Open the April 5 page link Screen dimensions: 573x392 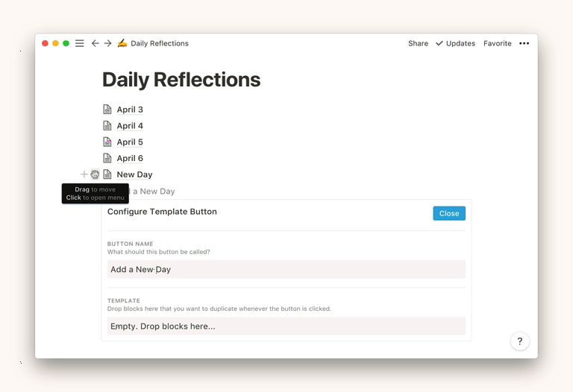(x=130, y=142)
